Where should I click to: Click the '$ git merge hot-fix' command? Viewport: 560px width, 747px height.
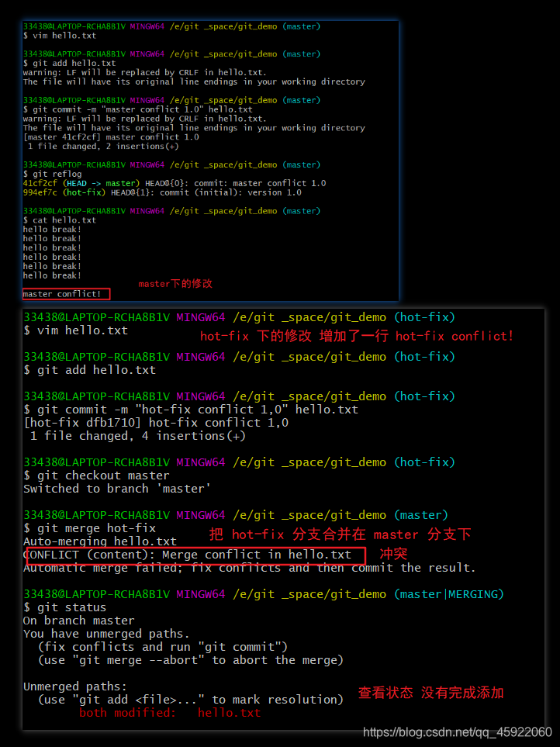coord(89,528)
